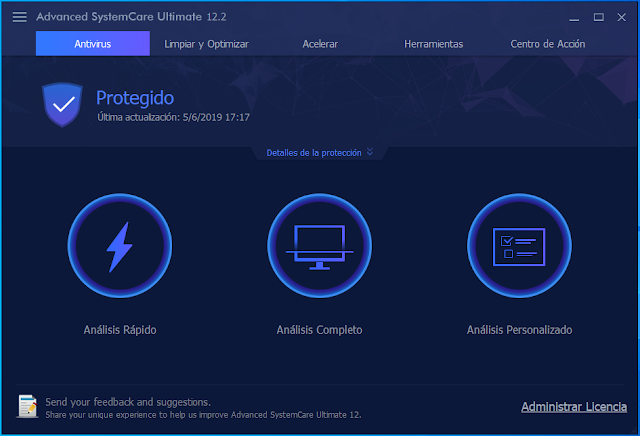Image resolution: width=640 pixels, height=436 pixels.
Task: Start the Análisis Rápido lightning scan
Action: 120,246
